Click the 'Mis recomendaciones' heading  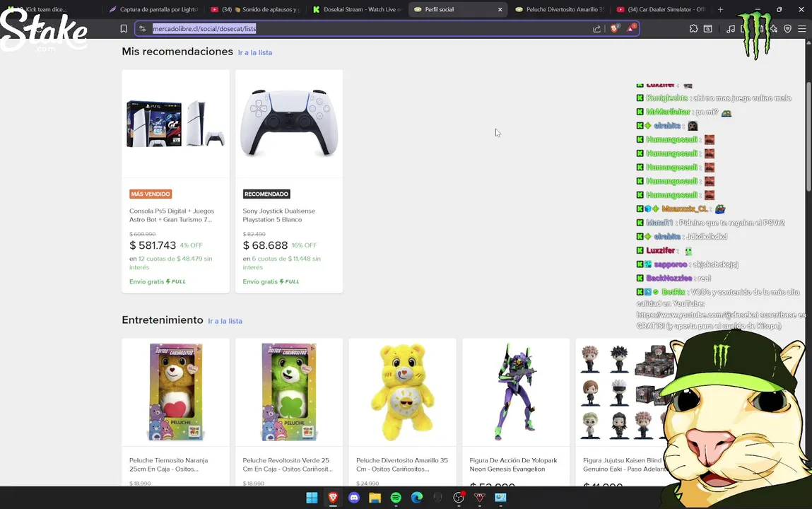[x=177, y=52]
